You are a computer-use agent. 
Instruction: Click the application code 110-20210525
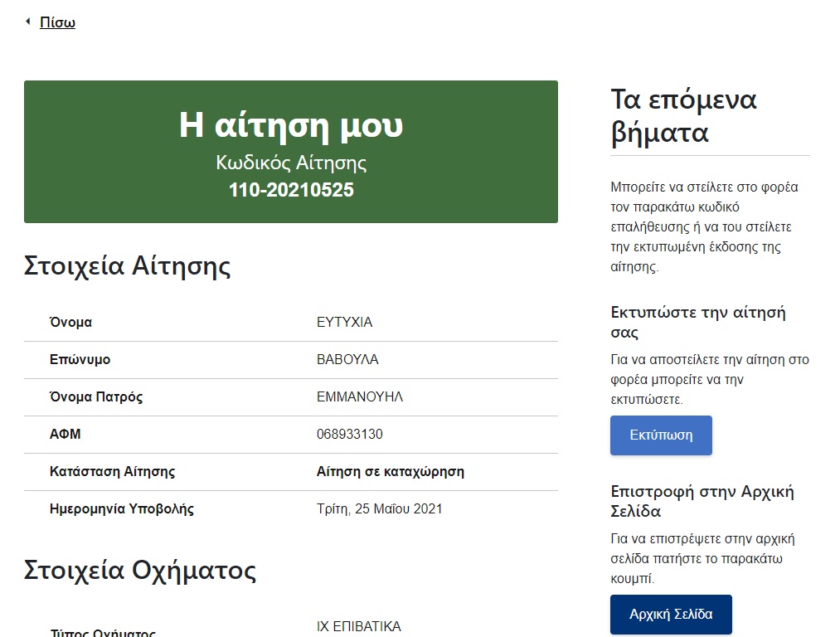291,190
